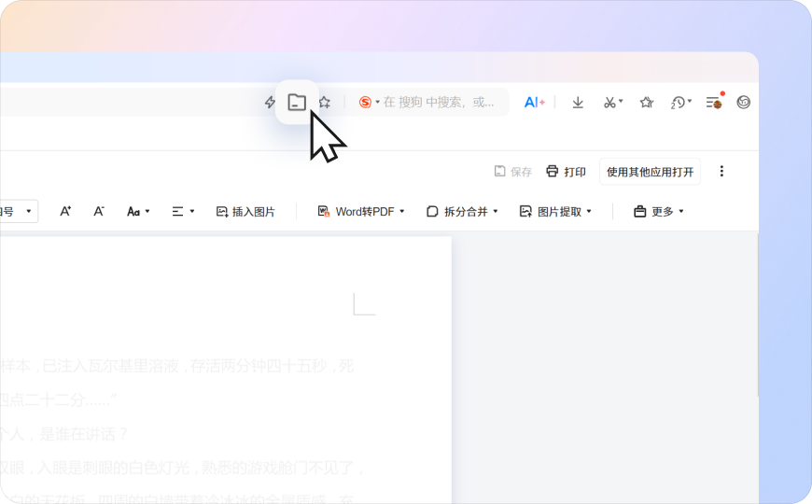Open the 更多 tools dropdown
This screenshot has height=504, width=812.
tap(659, 211)
